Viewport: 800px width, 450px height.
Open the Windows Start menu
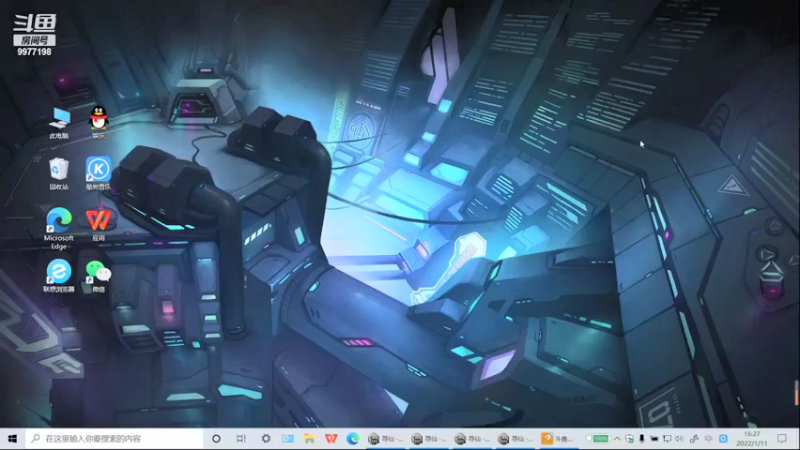pos(13,439)
